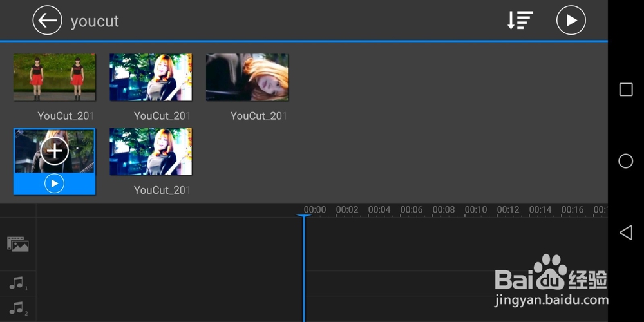The height and width of the screenshot is (322, 644).
Task: Click the youcut folder title
Action: [95, 21]
